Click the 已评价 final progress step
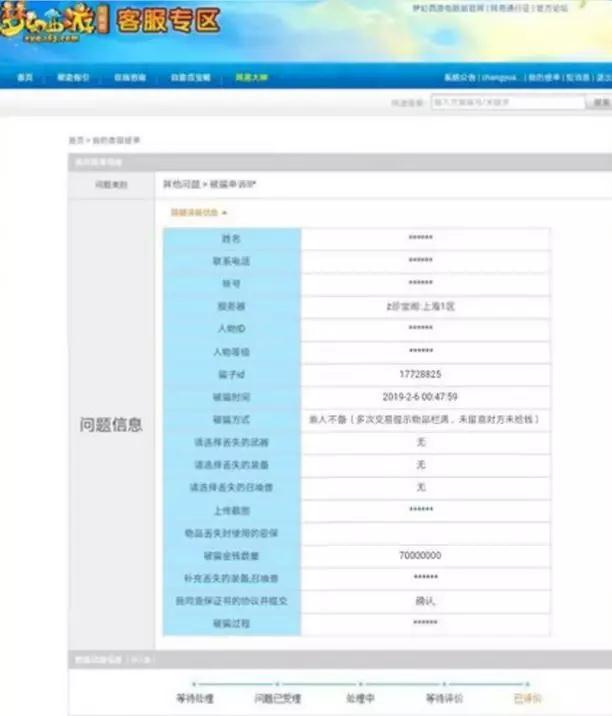Screen dimensions: 612x716 (x=524, y=698)
